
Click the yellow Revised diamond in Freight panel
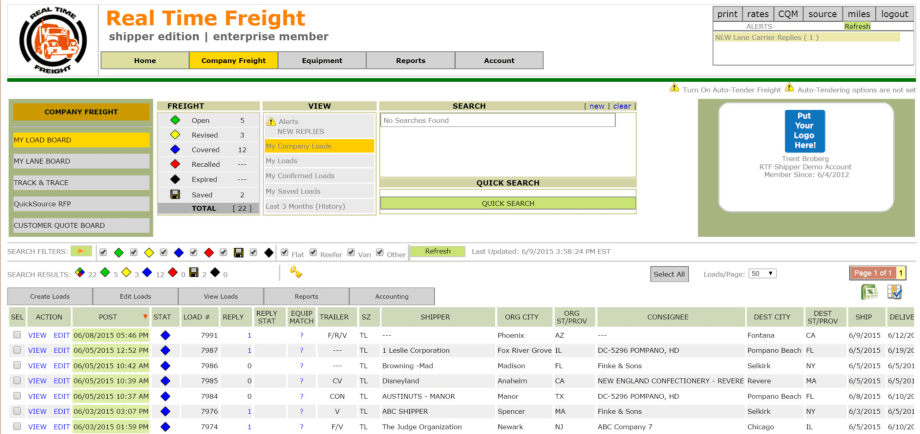[174, 135]
